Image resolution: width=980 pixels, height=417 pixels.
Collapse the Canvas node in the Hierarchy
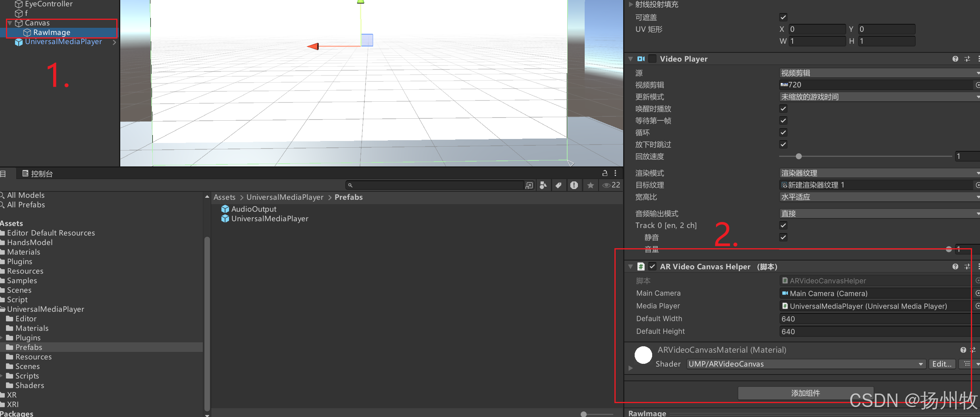tap(10, 23)
